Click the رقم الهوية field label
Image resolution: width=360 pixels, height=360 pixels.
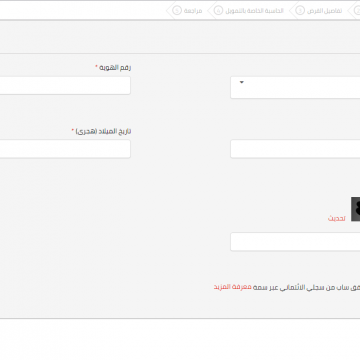click(115, 68)
